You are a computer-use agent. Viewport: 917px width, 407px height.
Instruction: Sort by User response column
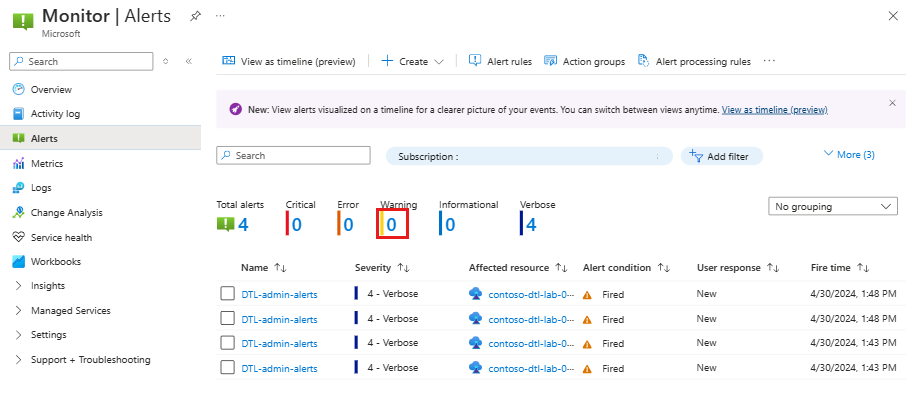tap(739, 268)
